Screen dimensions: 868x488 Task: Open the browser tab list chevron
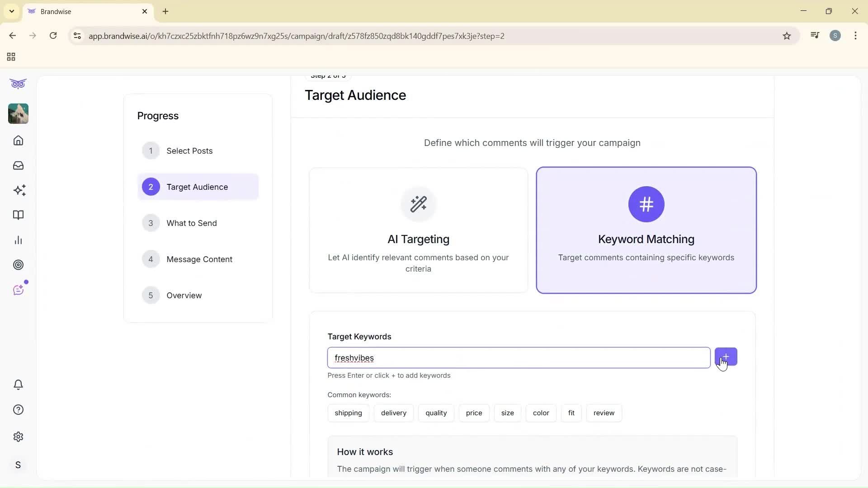12,11
